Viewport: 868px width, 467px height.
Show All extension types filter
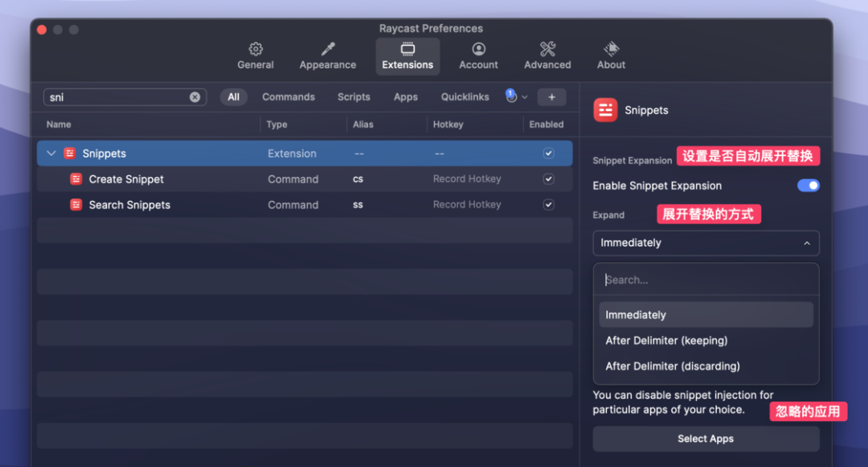coord(234,96)
